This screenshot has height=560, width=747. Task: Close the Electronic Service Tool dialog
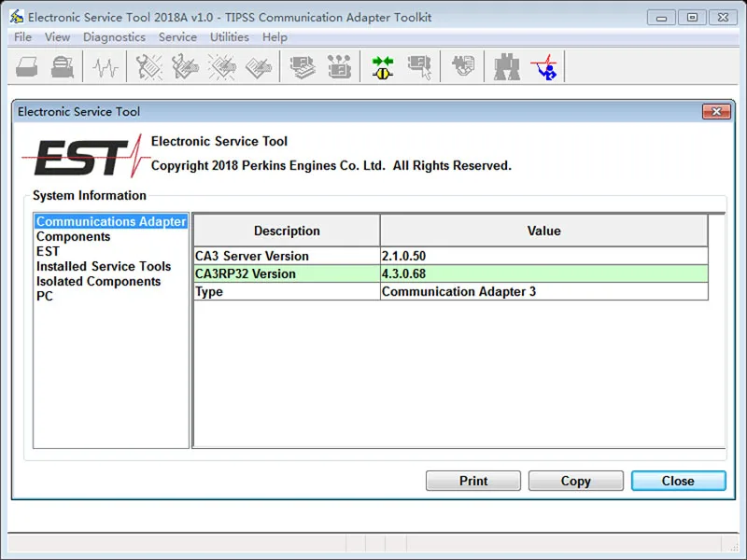(x=716, y=111)
